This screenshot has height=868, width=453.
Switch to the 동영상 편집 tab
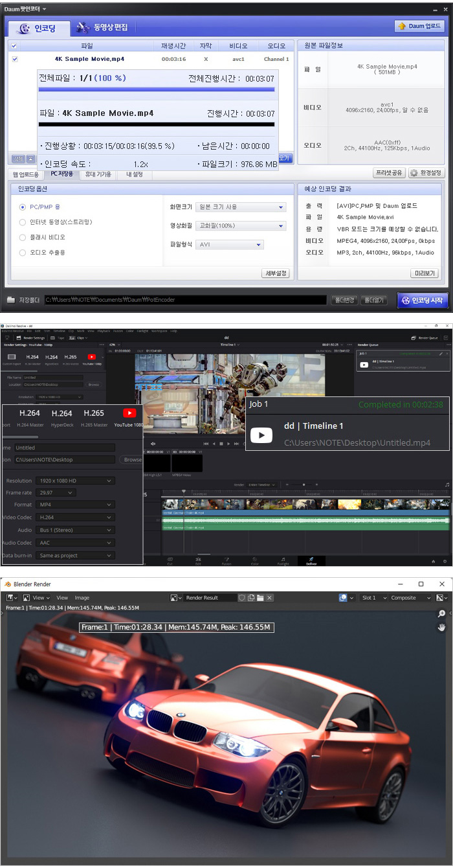pyautogui.click(x=102, y=28)
